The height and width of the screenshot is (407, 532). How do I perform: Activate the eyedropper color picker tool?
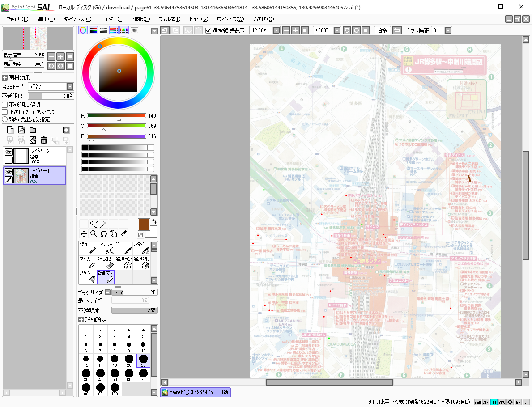(123, 233)
